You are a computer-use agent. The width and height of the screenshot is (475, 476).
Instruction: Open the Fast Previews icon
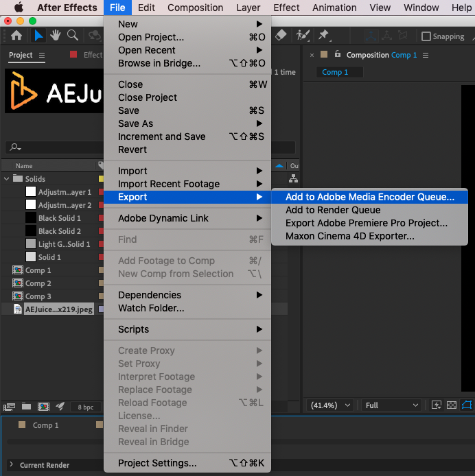[x=437, y=405]
